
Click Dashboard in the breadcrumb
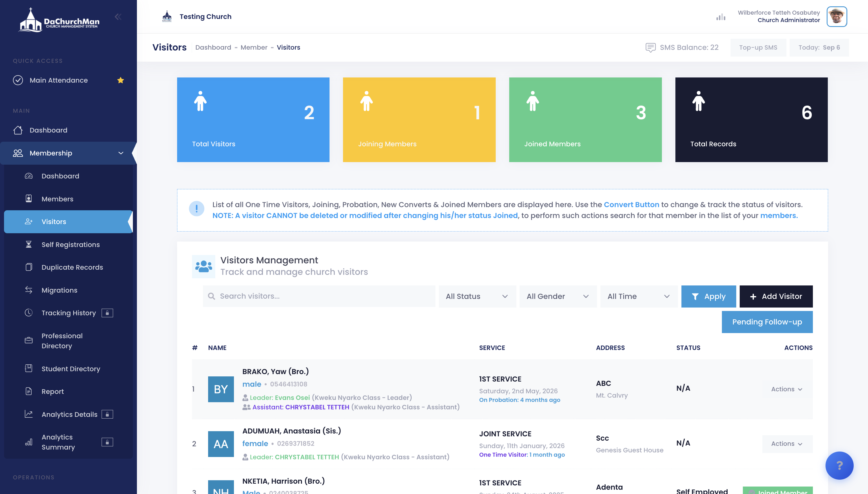click(x=213, y=48)
